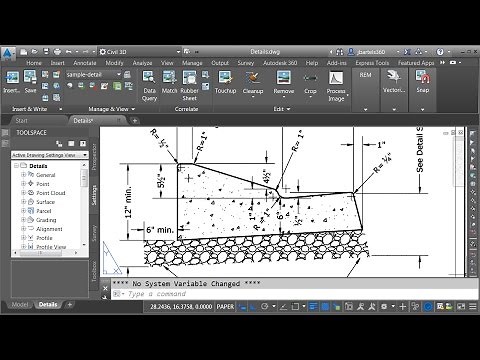Click the Vectorization tool icon
This screenshot has height=360, width=480.
pyautogui.click(x=394, y=77)
